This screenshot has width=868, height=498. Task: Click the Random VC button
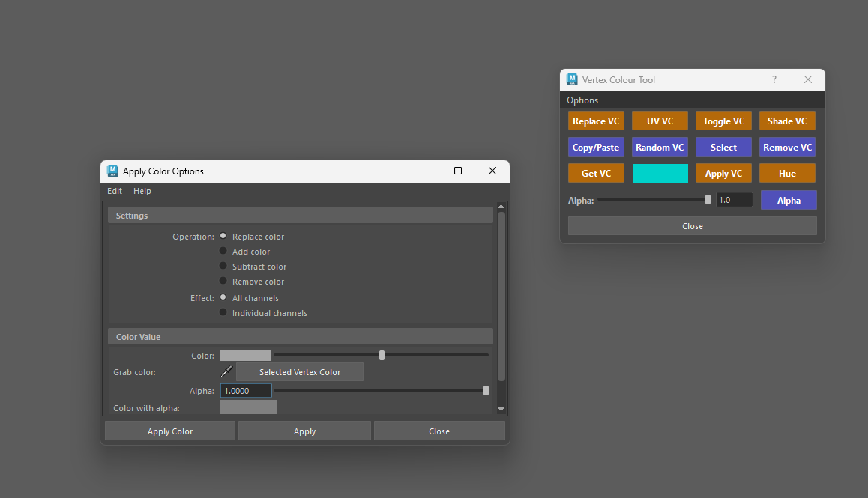click(660, 148)
